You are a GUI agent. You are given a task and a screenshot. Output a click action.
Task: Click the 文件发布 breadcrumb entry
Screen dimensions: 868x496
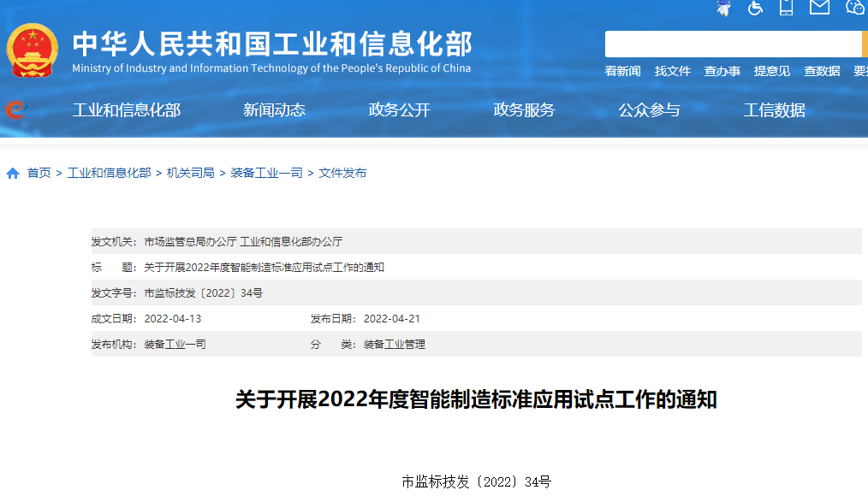click(x=342, y=172)
